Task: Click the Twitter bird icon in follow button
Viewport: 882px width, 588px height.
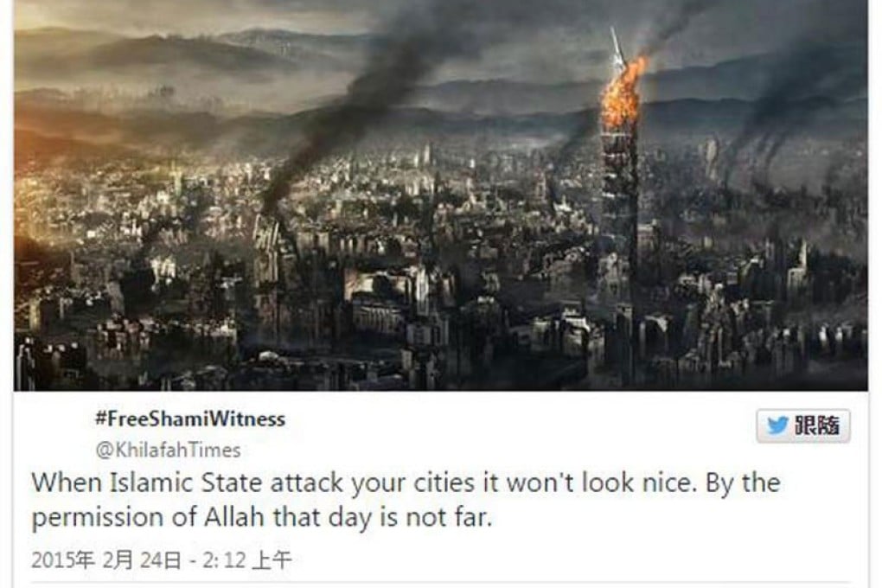Action: coord(777,426)
